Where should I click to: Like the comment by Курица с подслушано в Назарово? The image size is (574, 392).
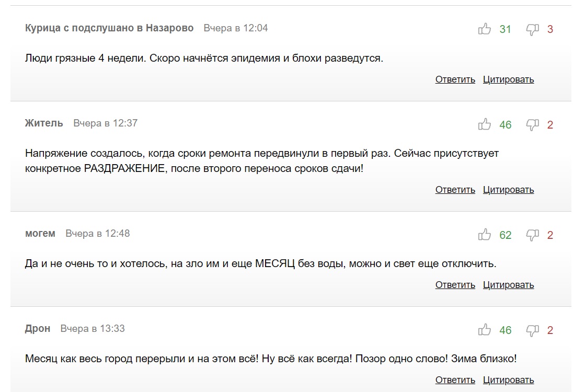tap(484, 29)
